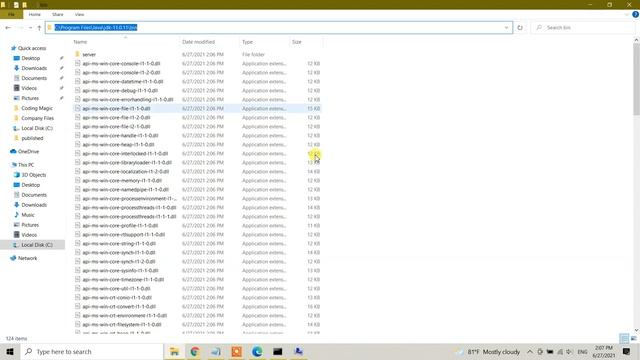Open Microsoft Edge from taskbar

click(x=257, y=351)
